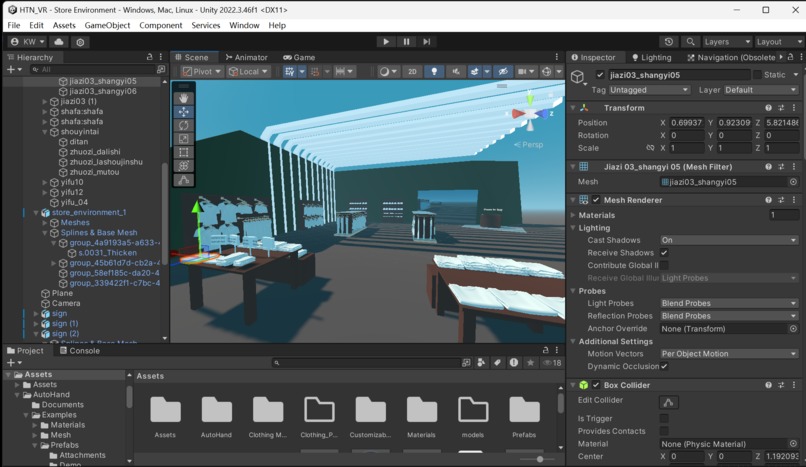The height and width of the screenshot is (467, 806).
Task: Select the Transform tool in Scene toolbar
Action: pos(184,165)
